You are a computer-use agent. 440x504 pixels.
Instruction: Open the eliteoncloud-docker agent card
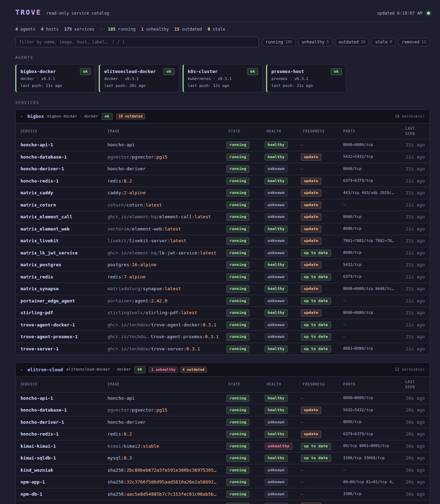pyautogui.click(x=139, y=78)
